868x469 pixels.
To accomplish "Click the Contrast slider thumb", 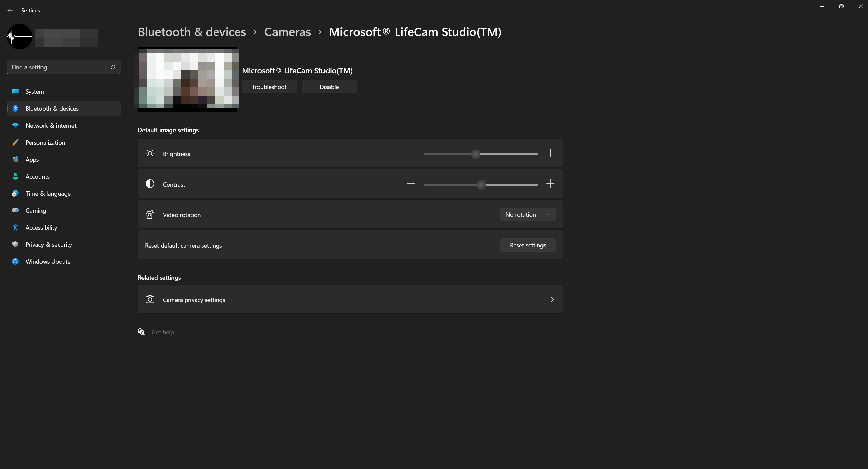I will pos(481,185).
